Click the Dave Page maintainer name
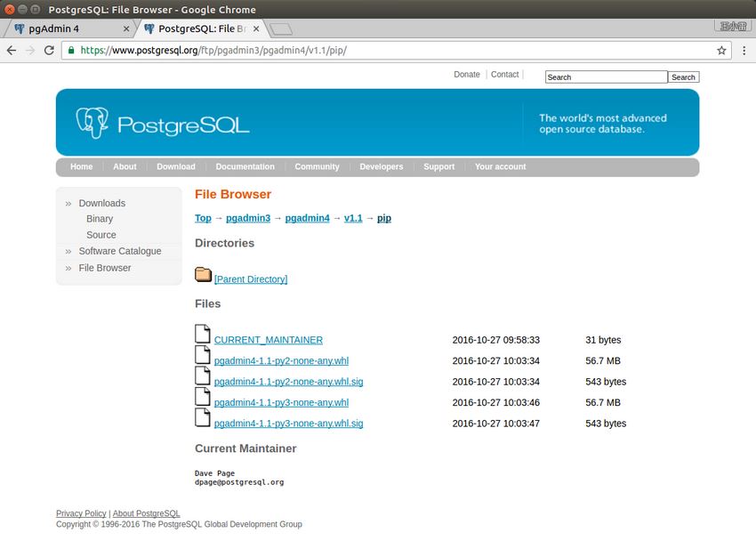 [x=214, y=473]
